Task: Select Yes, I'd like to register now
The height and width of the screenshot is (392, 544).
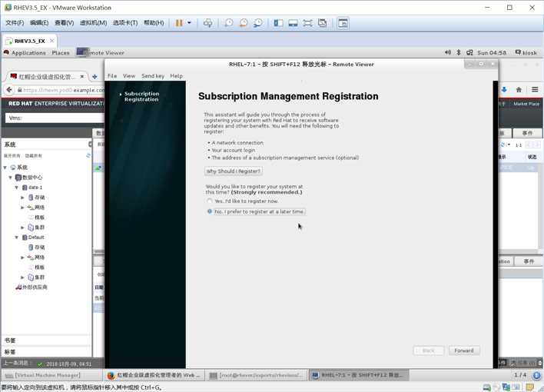Action: pos(210,201)
